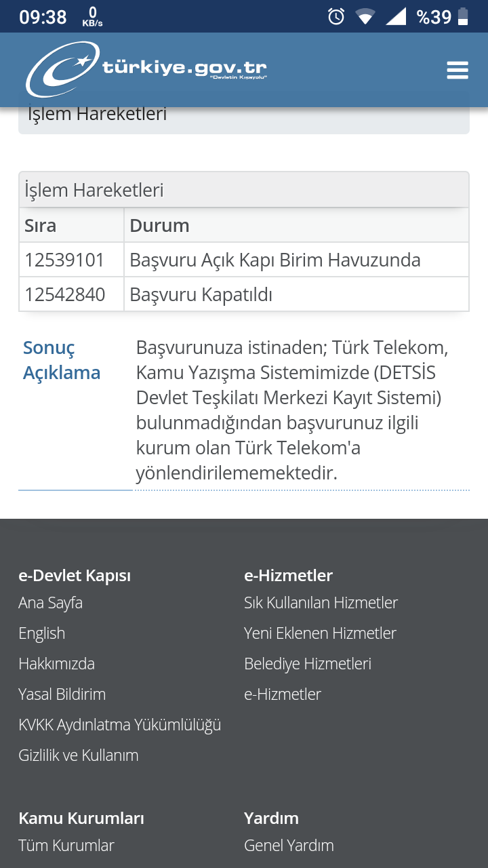Open Sık Kullanılan Hizmetler link

click(x=321, y=603)
